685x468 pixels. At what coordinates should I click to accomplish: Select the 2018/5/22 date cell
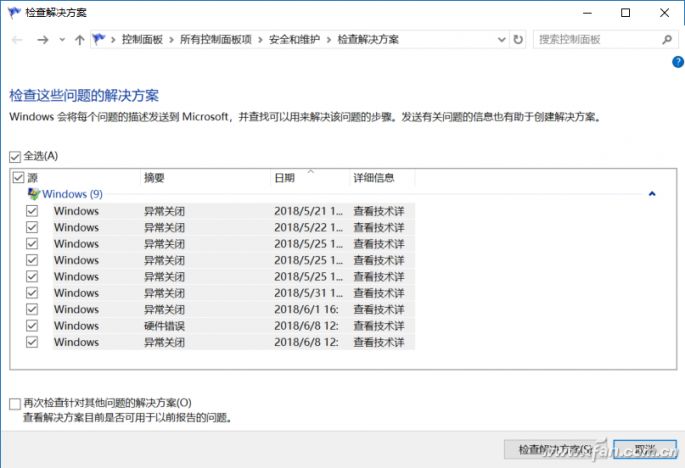308,227
